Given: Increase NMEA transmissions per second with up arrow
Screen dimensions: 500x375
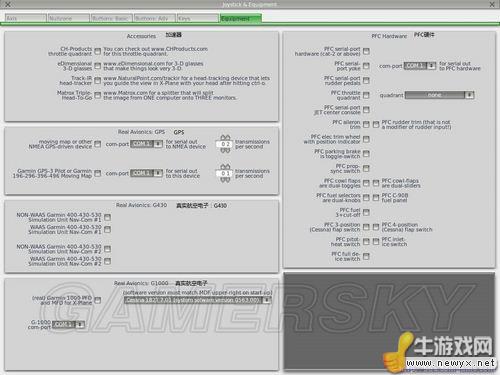Looking at the screenshot, I should pyautogui.click(x=225, y=137).
